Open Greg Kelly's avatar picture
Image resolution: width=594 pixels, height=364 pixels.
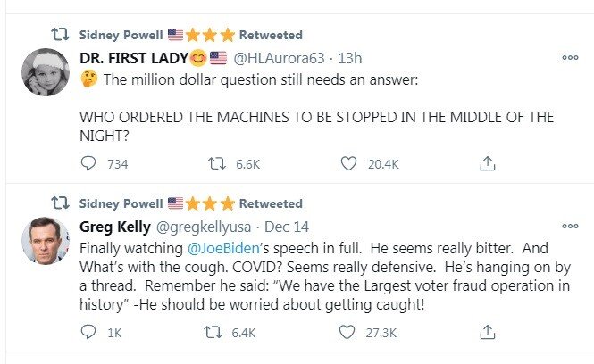tap(40, 239)
